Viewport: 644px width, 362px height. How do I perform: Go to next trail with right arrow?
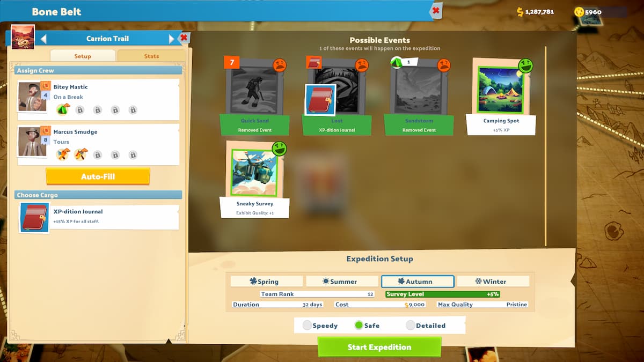point(171,39)
